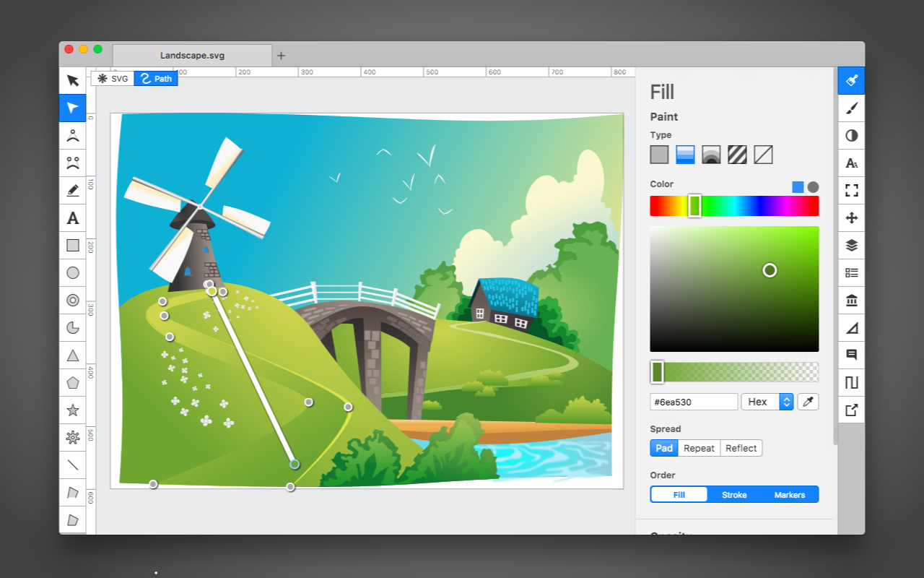Click the saturation-brightness color field picker
Screen dimensions: 924x578
[x=770, y=270]
